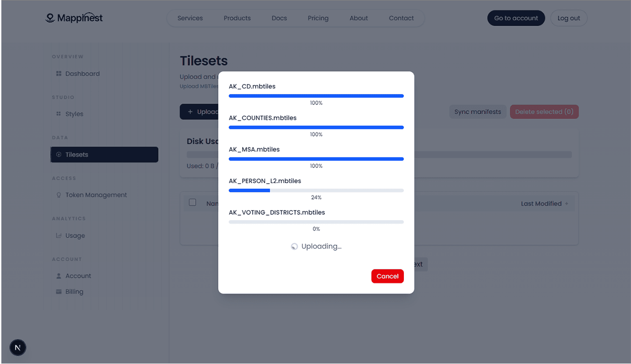This screenshot has width=631, height=364.
Task: Click the Usage chart icon
Action: coord(59,236)
